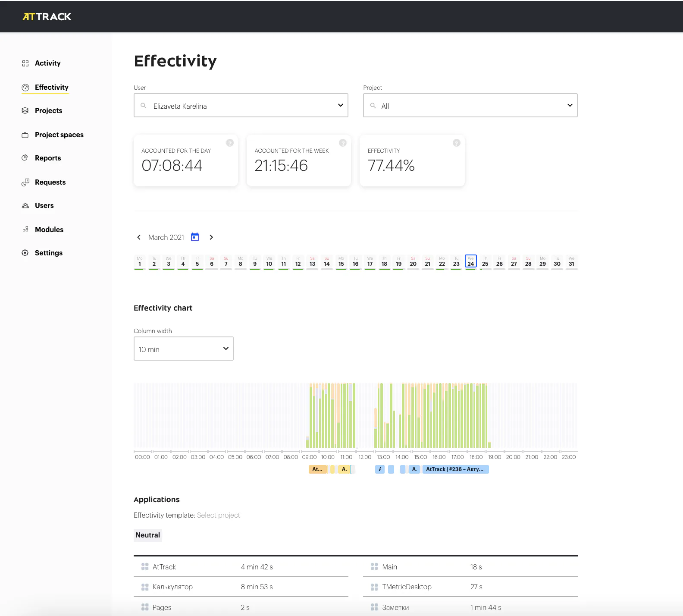This screenshot has height=616, width=683.
Task: Click the AtTrack logo in header
Action: (47, 16)
